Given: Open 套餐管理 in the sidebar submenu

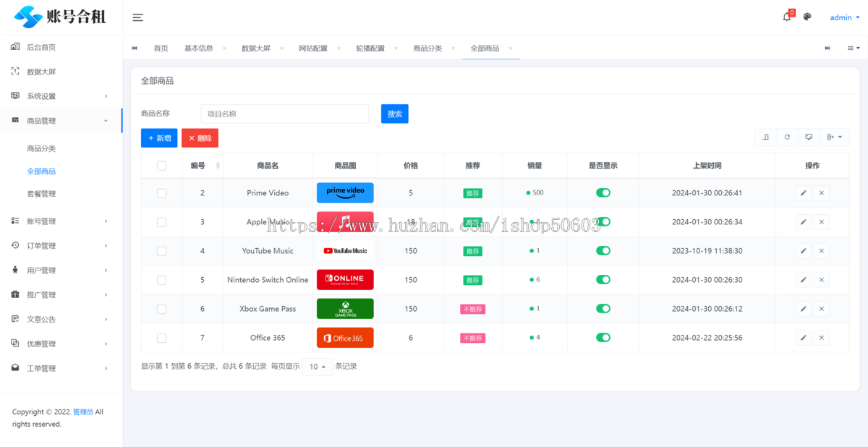Looking at the screenshot, I should 41,194.
